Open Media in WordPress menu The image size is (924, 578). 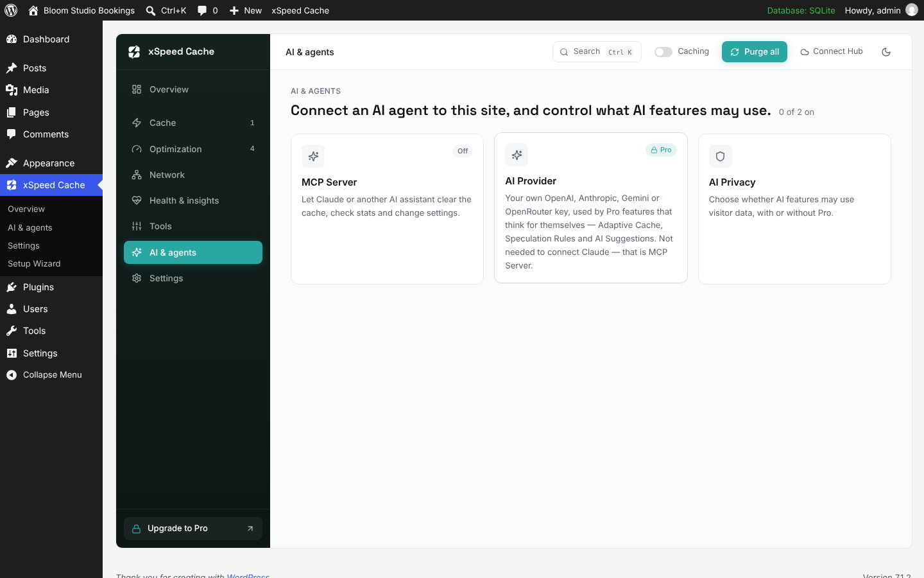pos(51,90)
